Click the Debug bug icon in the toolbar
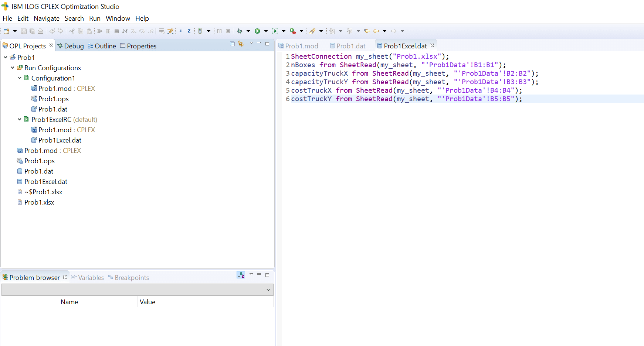 point(240,31)
